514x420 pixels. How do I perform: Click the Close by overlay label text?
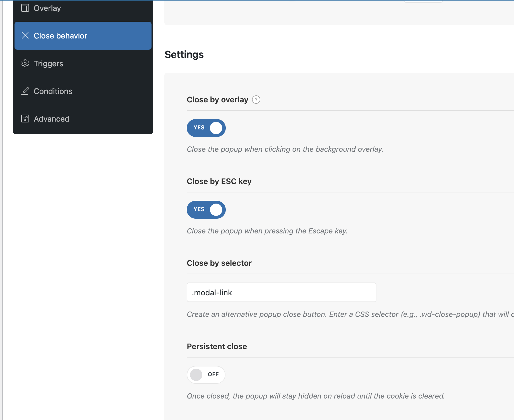click(217, 100)
